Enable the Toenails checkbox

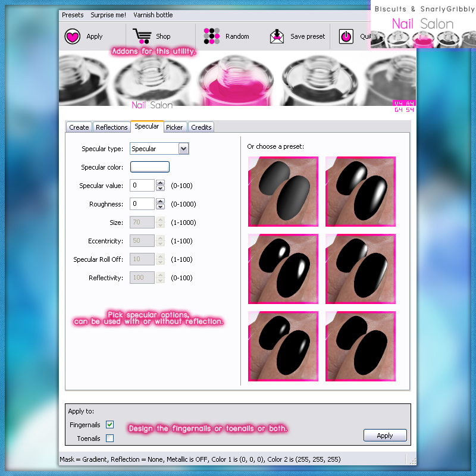[x=110, y=438]
